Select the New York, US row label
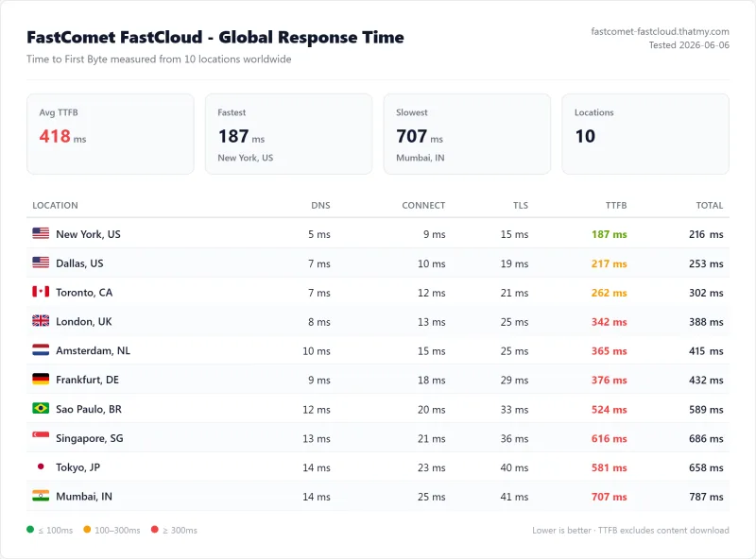Screen dimensions: 756x559 click(88, 234)
